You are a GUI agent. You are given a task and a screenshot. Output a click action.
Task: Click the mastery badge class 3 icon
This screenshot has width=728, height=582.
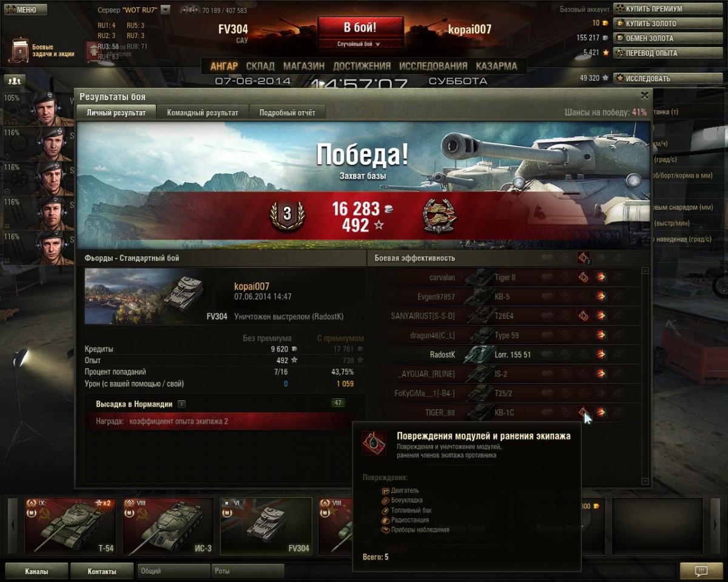pos(287,213)
